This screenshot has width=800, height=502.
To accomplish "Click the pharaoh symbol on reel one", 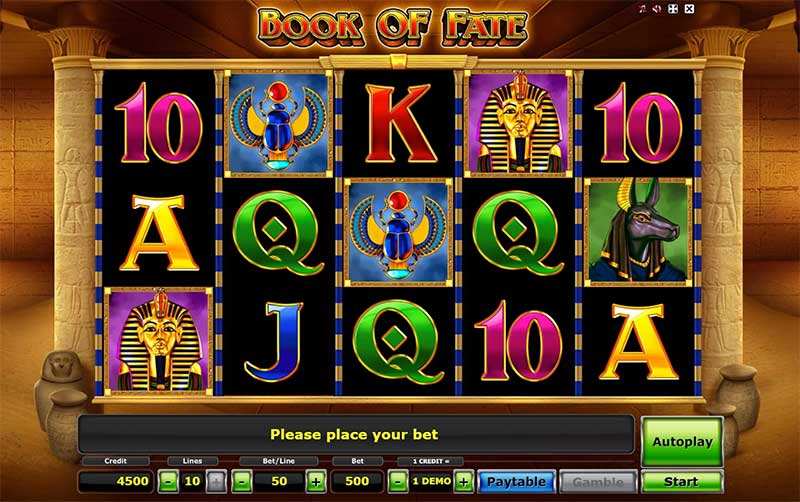I will pyautogui.click(x=159, y=341).
